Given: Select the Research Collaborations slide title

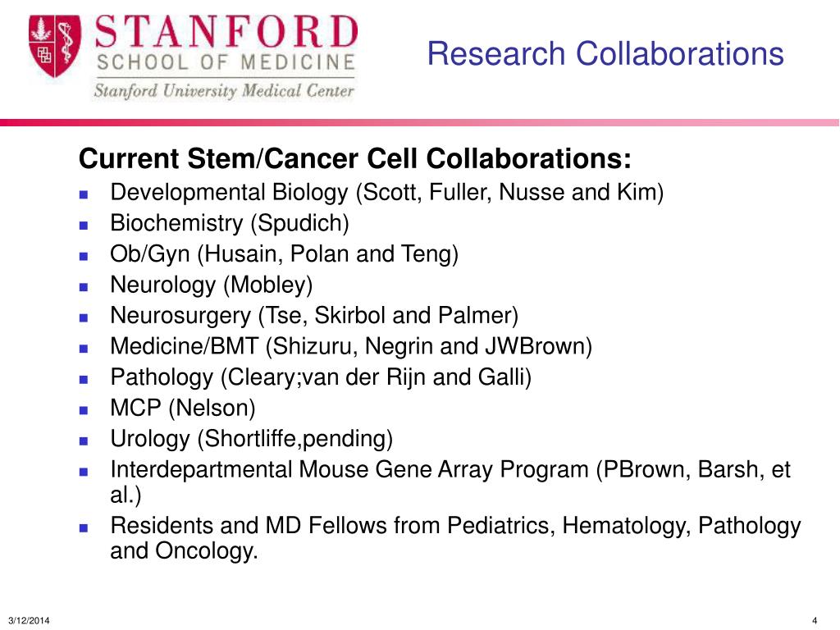Looking at the screenshot, I should (605, 53).
